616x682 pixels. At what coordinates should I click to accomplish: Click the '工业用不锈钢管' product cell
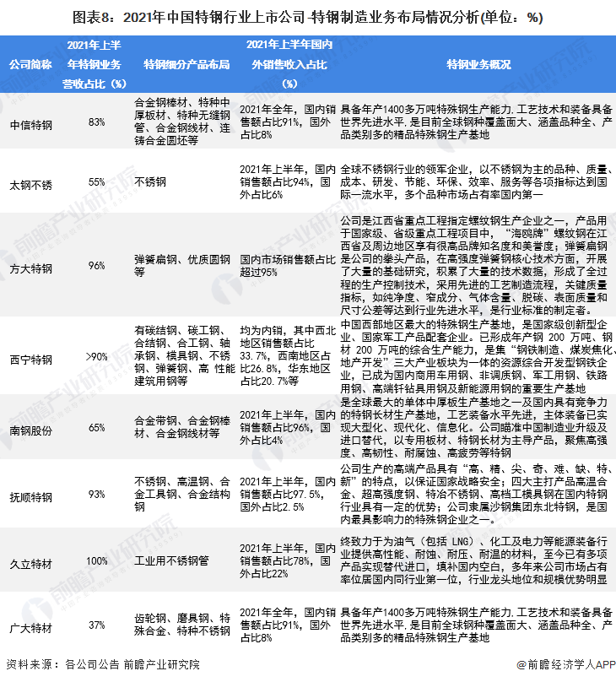tap(171, 560)
